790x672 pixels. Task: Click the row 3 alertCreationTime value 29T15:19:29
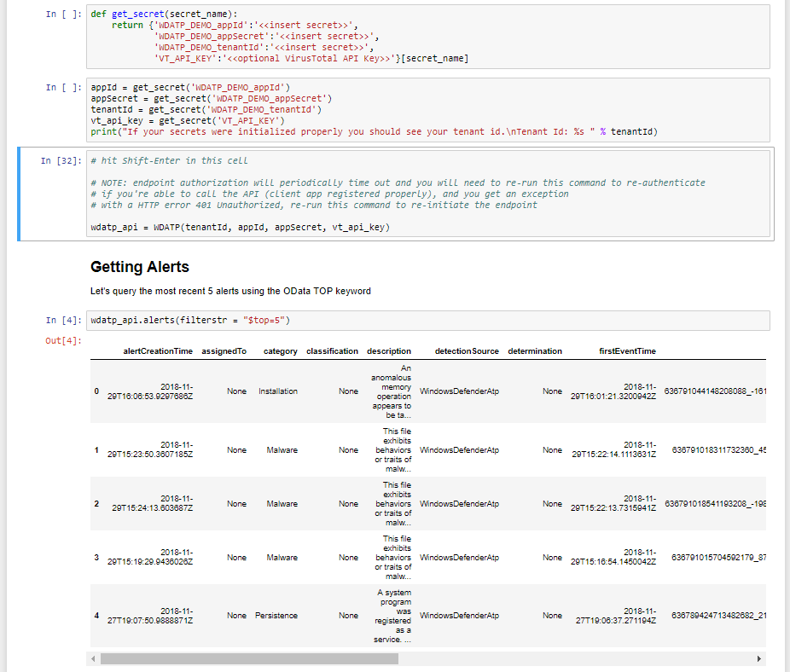point(150,558)
